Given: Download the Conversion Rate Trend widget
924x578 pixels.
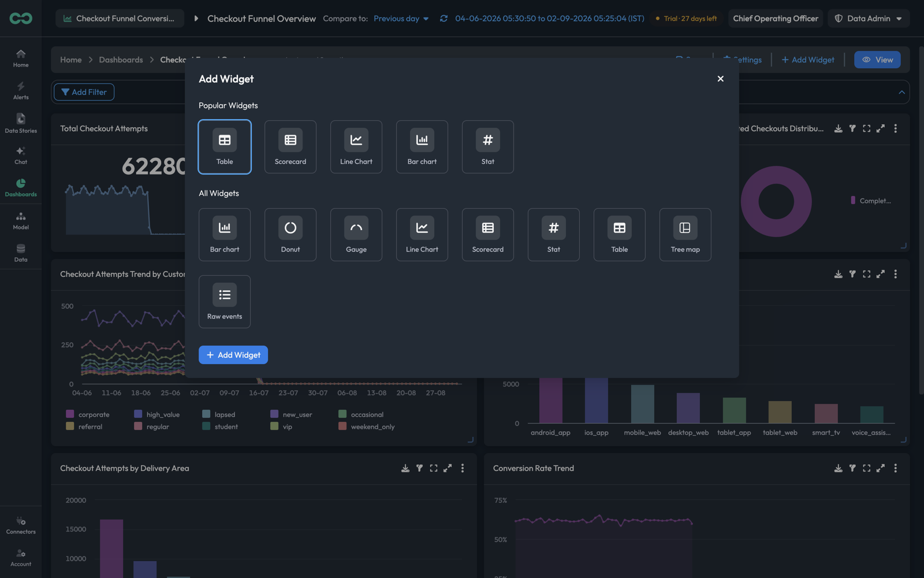Looking at the screenshot, I should [x=838, y=468].
